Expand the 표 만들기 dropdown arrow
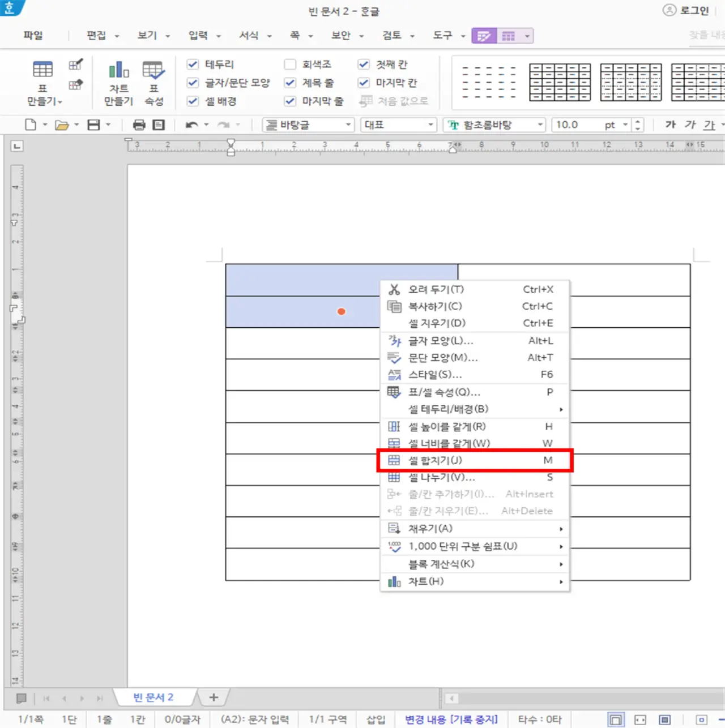 [x=60, y=102]
